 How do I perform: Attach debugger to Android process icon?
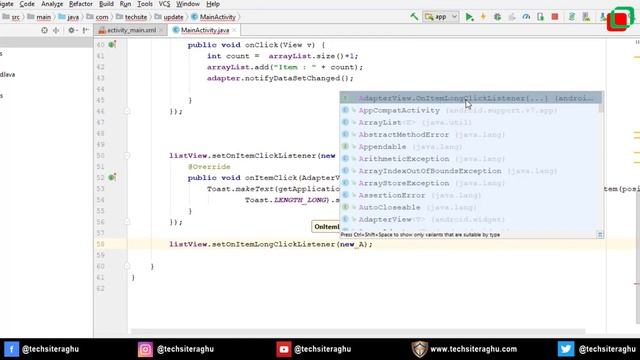540,17
